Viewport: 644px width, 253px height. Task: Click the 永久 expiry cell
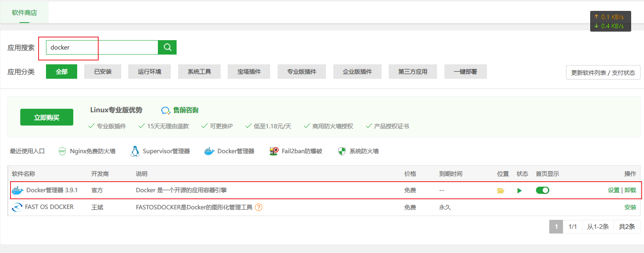pos(445,207)
